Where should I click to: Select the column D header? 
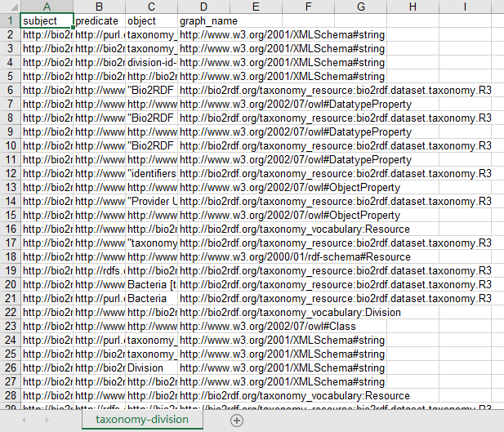(x=203, y=7)
